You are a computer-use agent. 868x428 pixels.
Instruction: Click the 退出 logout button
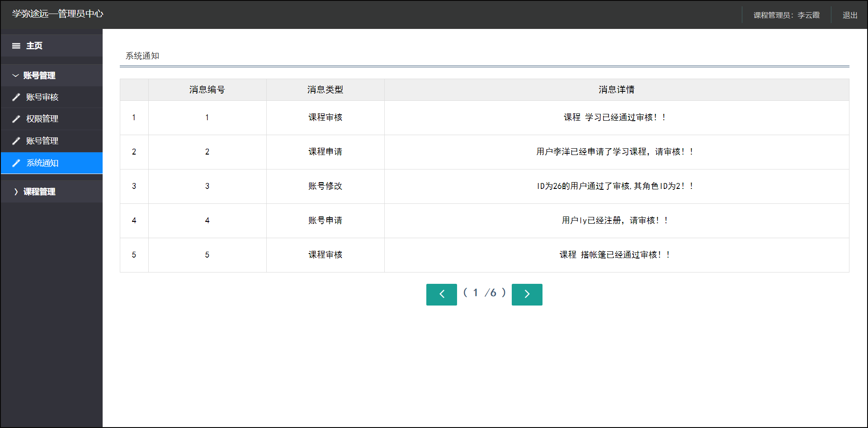[849, 14]
